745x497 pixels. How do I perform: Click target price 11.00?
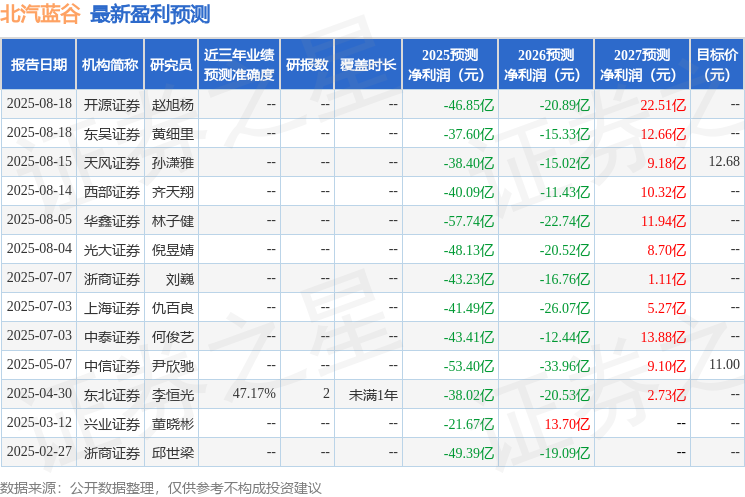tap(724, 364)
